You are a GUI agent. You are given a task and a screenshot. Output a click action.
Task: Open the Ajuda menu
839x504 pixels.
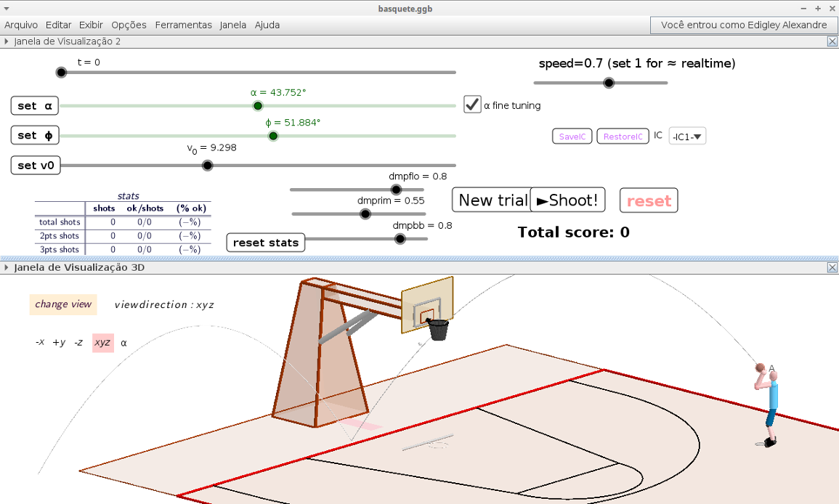(267, 25)
